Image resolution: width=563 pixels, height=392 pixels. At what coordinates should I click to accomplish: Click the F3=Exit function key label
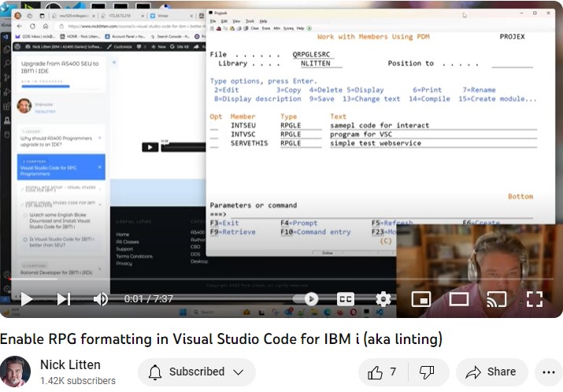[x=224, y=223]
